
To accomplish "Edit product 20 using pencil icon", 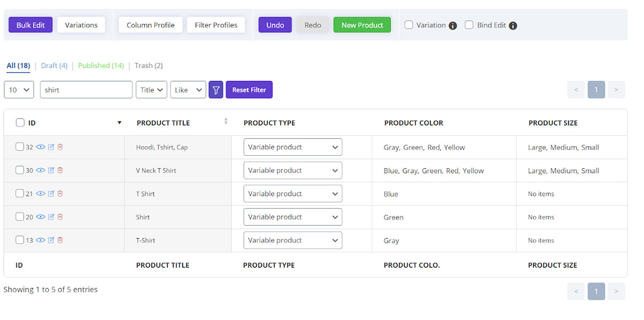I will [x=52, y=217].
